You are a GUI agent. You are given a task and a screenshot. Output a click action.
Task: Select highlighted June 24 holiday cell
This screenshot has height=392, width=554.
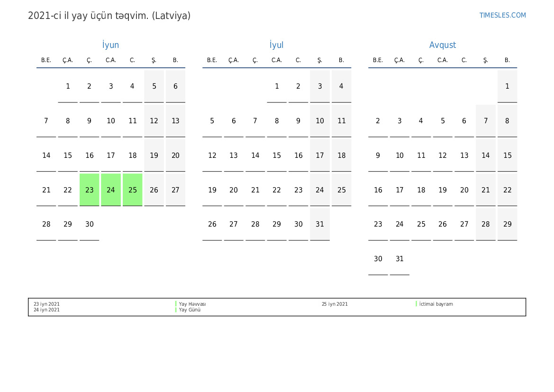111,190
